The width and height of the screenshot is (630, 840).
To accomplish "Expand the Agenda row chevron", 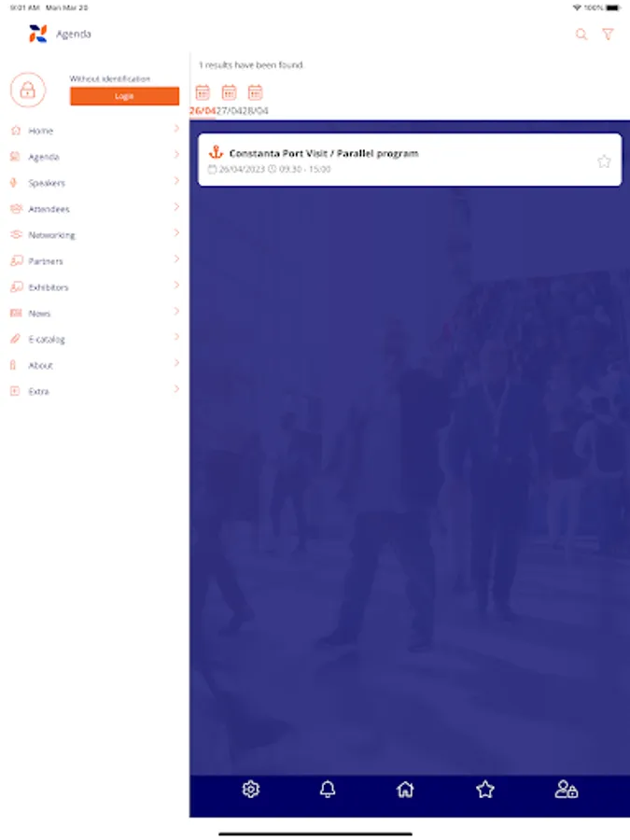I will coord(176,155).
